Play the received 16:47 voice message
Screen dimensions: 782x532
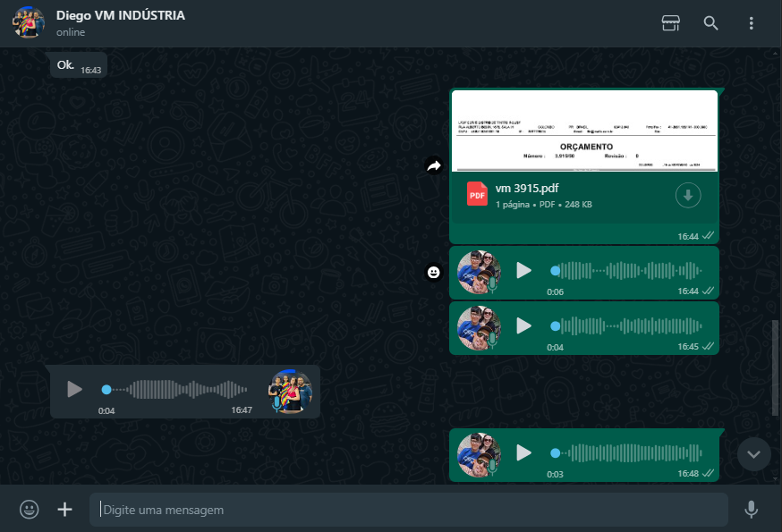[75, 390]
